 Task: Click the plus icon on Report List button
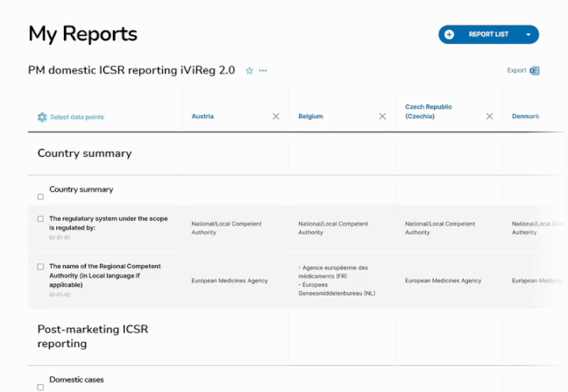(x=450, y=34)
